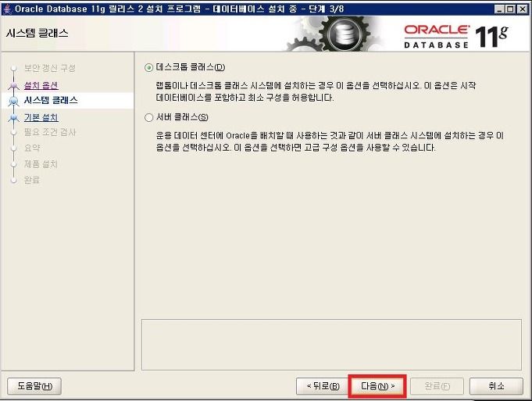The width and height of the screenshot is (532, 401).
Task: Open the 기본 설치 step link
Action: (x=41, y=117)
